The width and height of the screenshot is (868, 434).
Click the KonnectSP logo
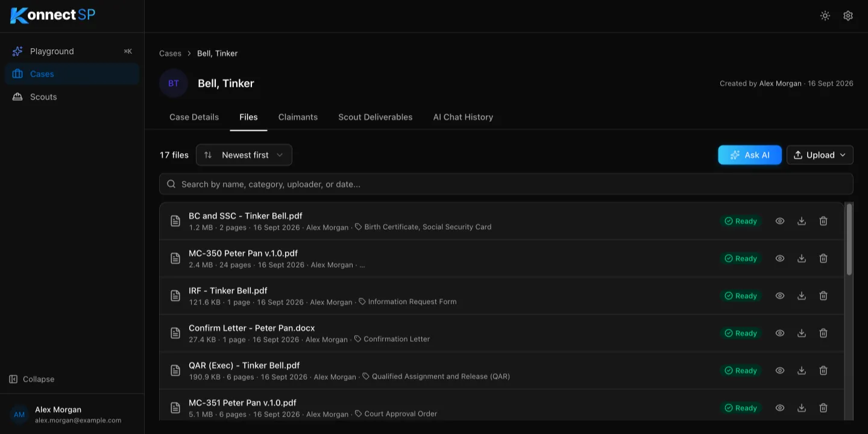click(53, 15)
